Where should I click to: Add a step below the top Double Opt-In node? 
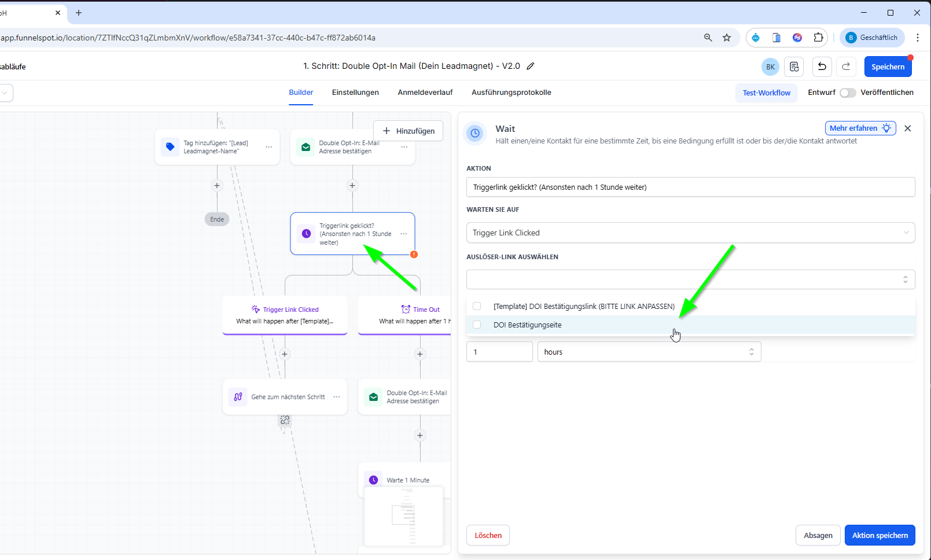click(352, 186)
